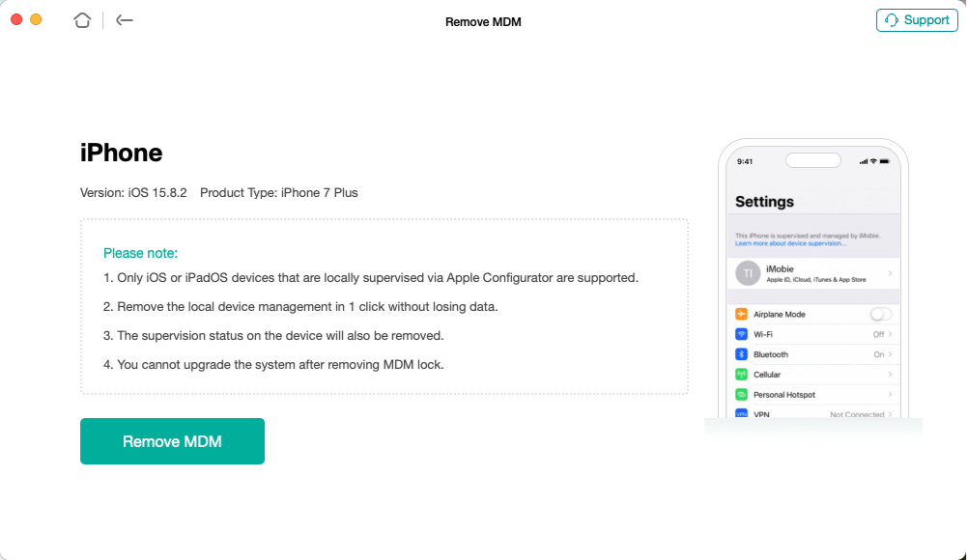Click the 'Remove MDM' window title

tap(483, 22)
